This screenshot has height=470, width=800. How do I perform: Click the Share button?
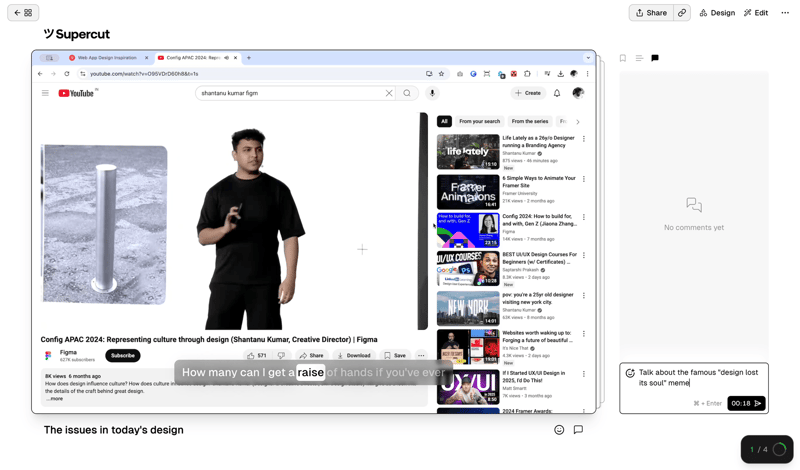tap(651, 13)
